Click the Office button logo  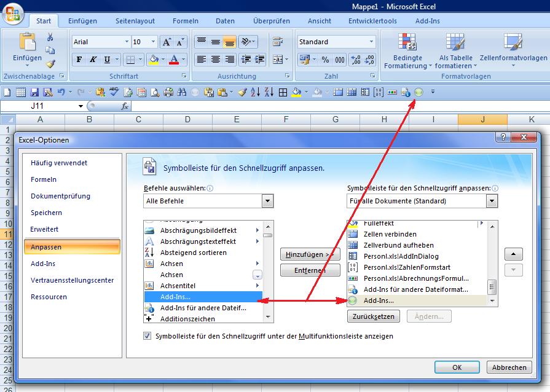point(13,12)
